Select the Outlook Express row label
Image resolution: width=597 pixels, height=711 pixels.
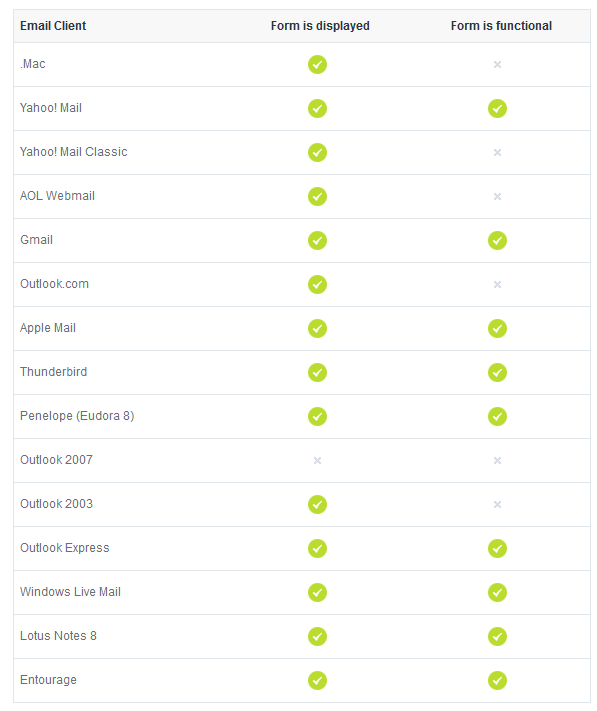coord(64,548)
